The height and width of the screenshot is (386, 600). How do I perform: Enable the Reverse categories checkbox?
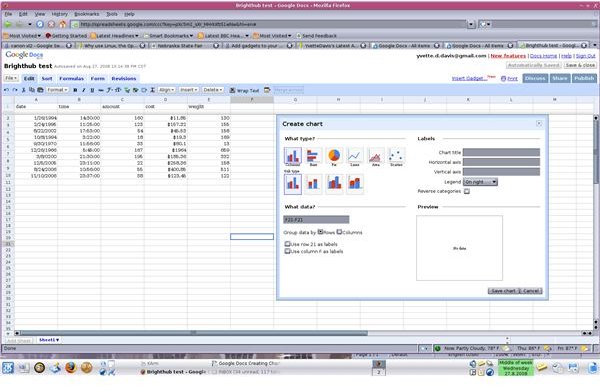coord(467,191)
